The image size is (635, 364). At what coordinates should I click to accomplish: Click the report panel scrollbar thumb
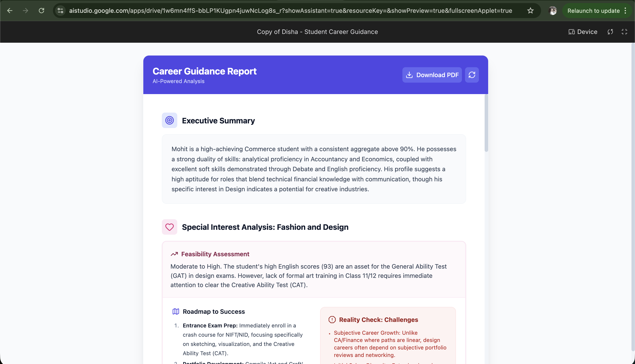tap(486, 123)
